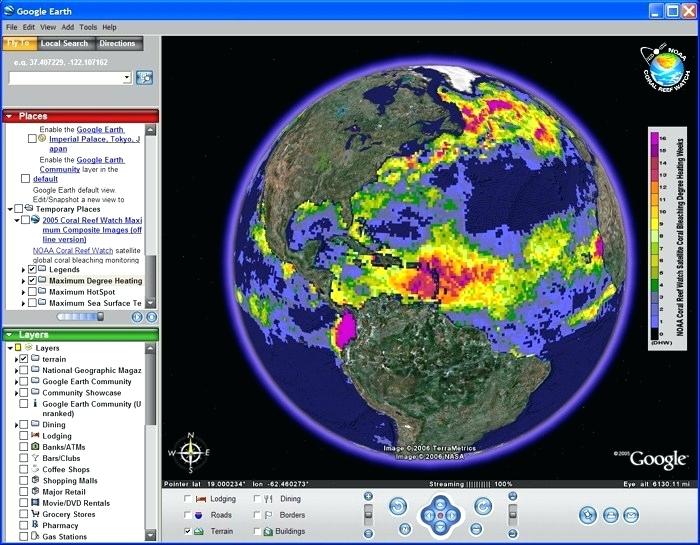The width and height of the screenshot is (700, 545).
Task: Expand the Maximum Degree Heating folder
Action: coord(23,281)
